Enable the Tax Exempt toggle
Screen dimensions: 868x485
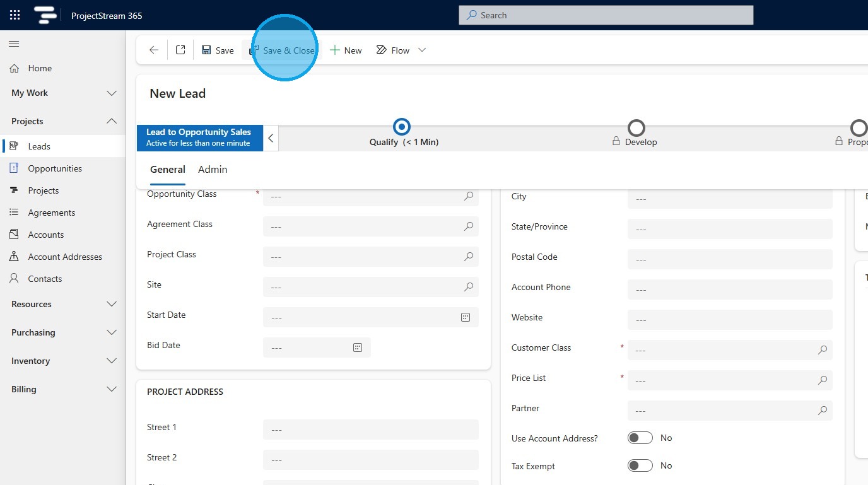pos(640,465)
